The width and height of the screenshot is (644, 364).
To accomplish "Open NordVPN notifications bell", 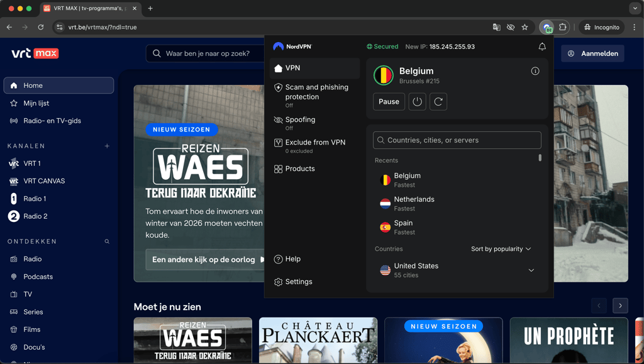I will click(x=542, y=47).
